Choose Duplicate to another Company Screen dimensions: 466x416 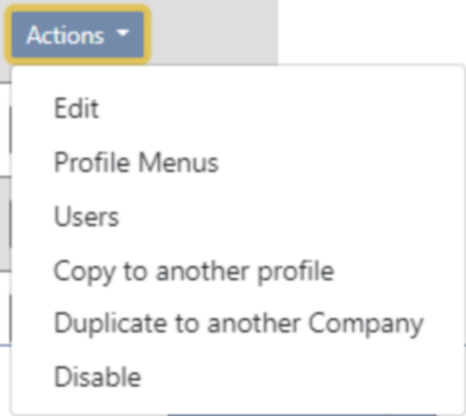pos(239,324)
